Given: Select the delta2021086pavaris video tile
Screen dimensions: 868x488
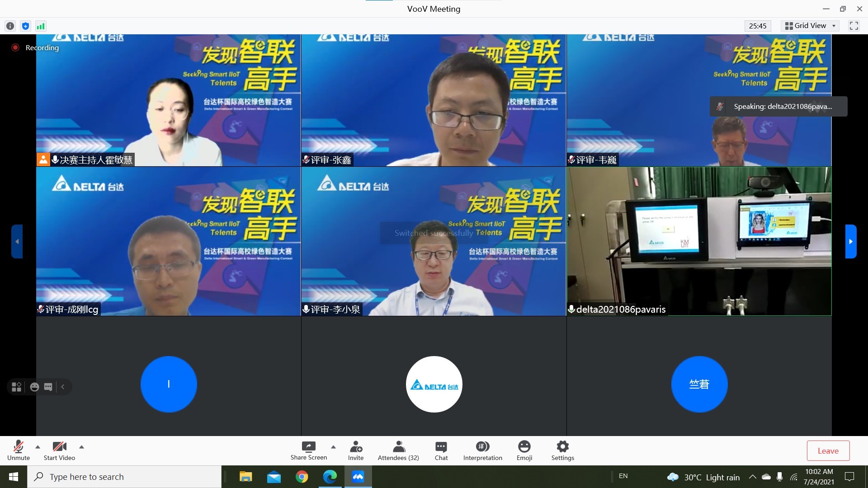Looking at the screenshot, I should [x=699, y=241].
